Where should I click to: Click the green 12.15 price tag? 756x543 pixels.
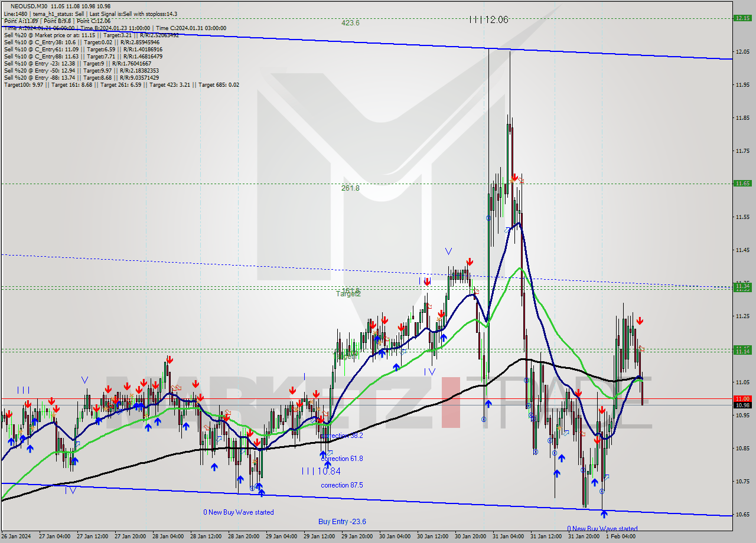tap(742, 18)
